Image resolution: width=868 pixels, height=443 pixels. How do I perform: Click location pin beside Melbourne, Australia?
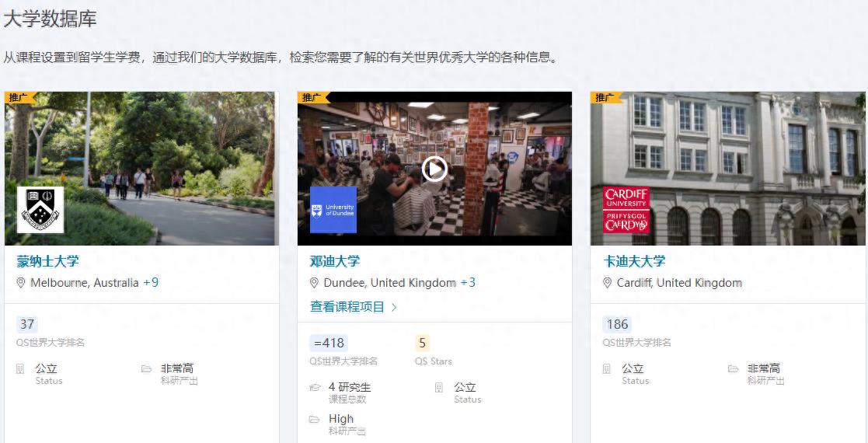click(x=21, y=283)
